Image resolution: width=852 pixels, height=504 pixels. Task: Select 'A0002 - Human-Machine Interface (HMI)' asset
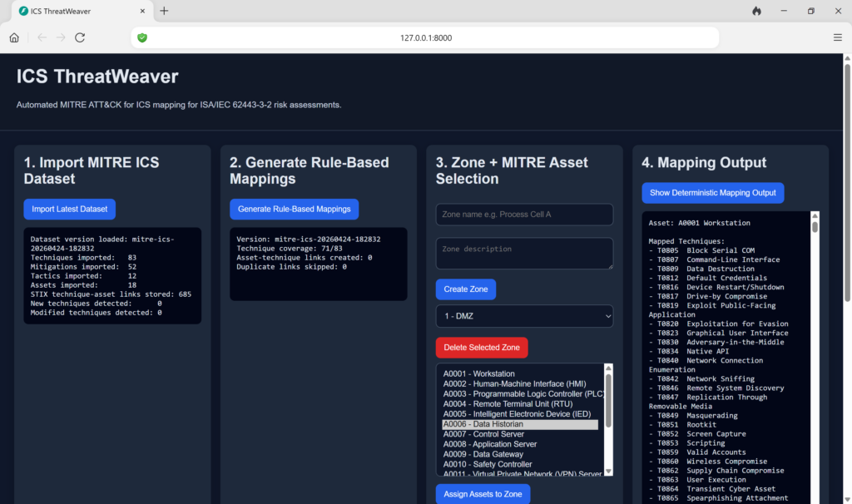click(x=520, y=384)
